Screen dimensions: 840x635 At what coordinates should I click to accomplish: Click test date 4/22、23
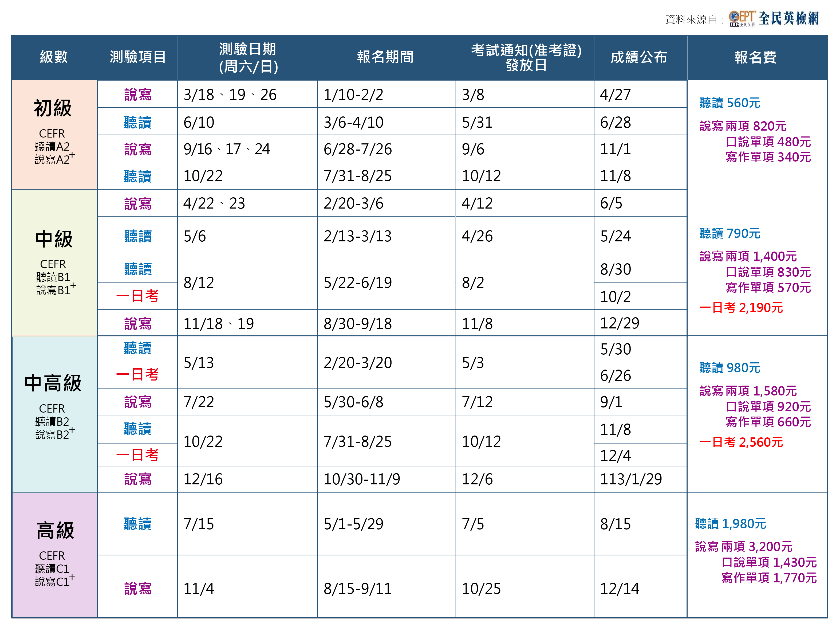214,203
